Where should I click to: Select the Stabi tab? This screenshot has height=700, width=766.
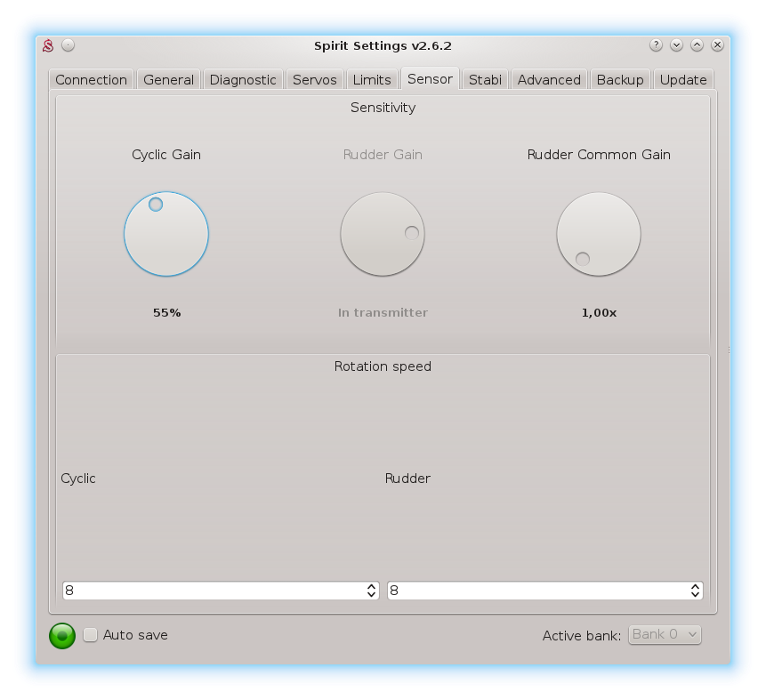[x=485, y=80]
